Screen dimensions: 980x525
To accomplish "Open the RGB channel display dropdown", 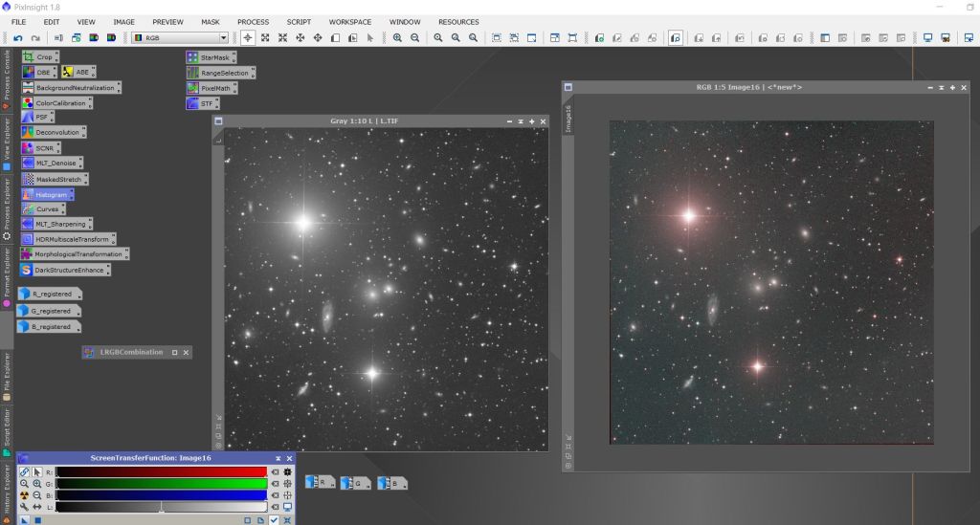I will pyautogui.click(x=181, y=38).
